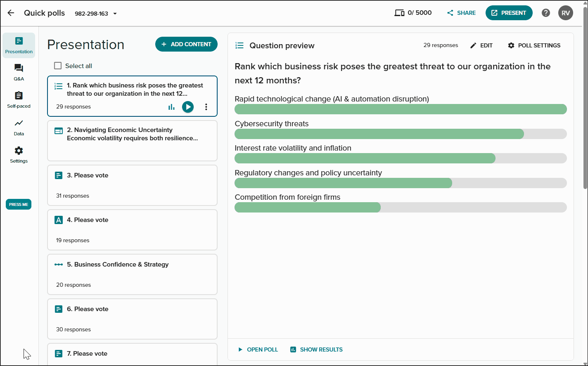Click the Cybersecurity threats result bar
This screenshot has width=588, height=366.
coord(401,134)
